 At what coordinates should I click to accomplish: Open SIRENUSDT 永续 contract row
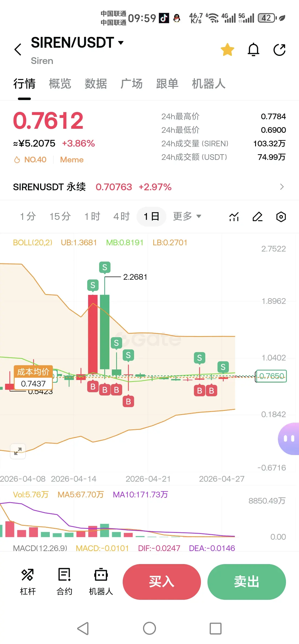point(149,187)
